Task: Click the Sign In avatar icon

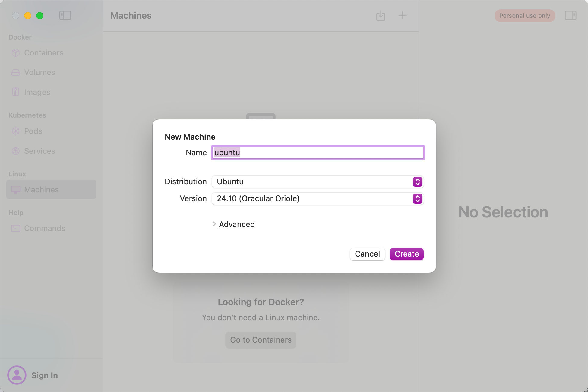Action: tap(17, 375)
